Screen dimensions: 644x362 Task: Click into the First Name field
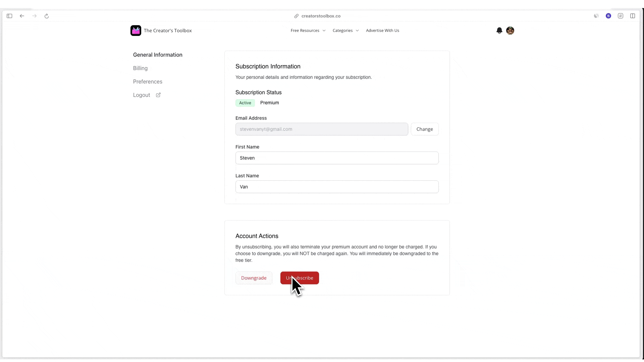point(337,158)
